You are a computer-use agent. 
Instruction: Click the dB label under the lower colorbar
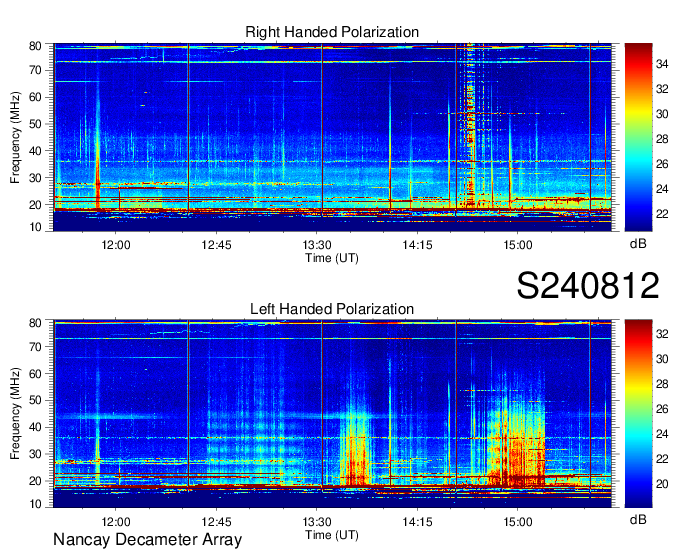coord(638,519)
